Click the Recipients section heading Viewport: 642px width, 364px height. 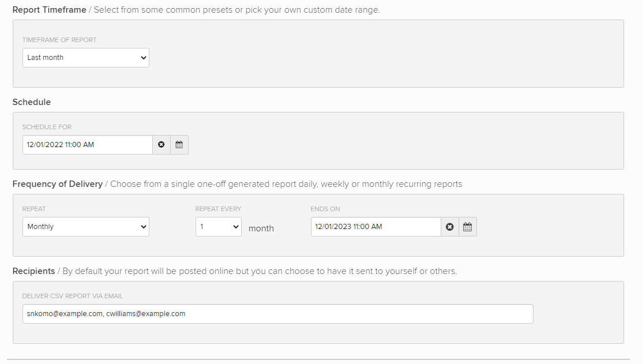tap(33, 271)
